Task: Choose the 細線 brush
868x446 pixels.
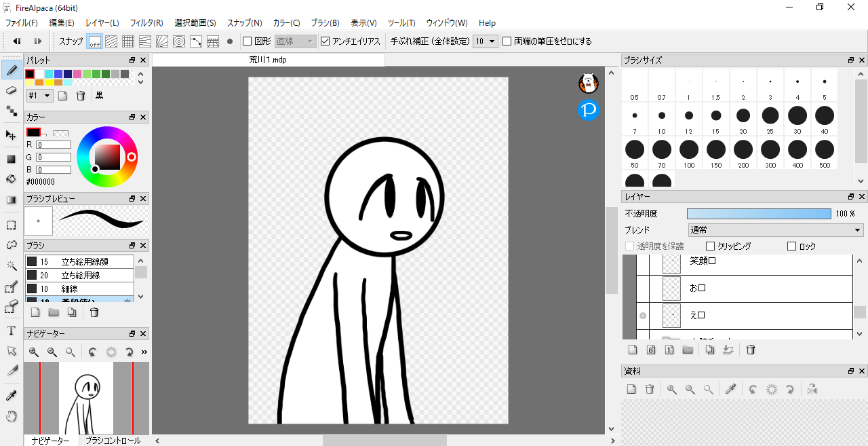Action: pos(79,289)
